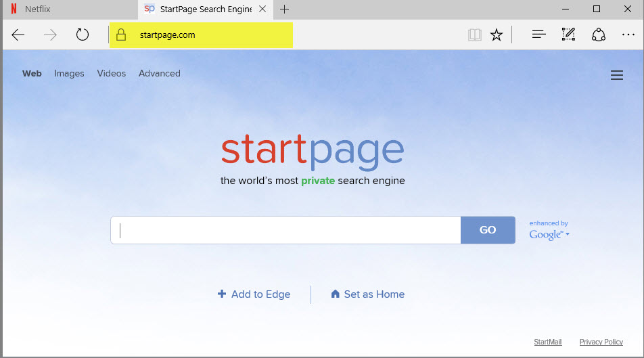644x358 pixels.
Task: Click the Make a Web Note icon
Action: click(568, 35)
